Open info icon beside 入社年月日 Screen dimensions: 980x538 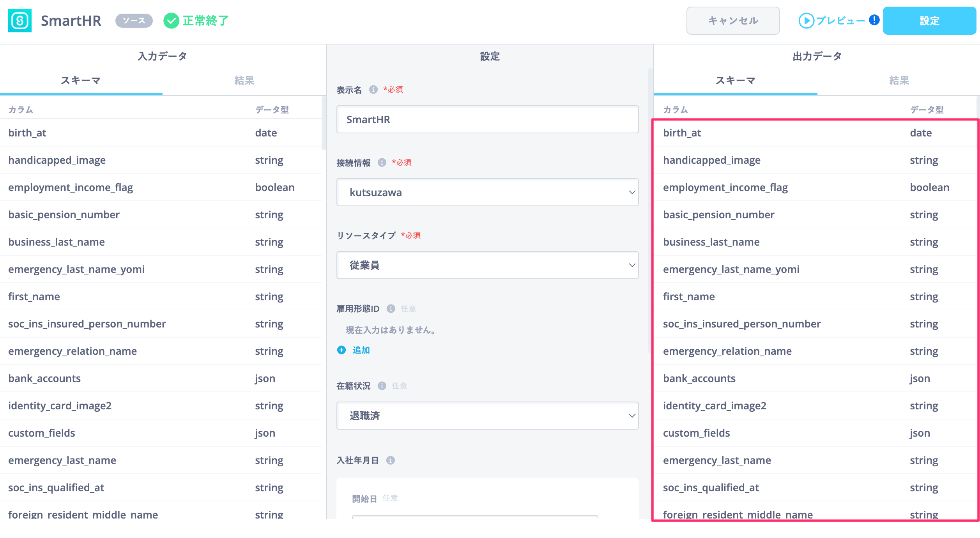[x=391, y=460]
